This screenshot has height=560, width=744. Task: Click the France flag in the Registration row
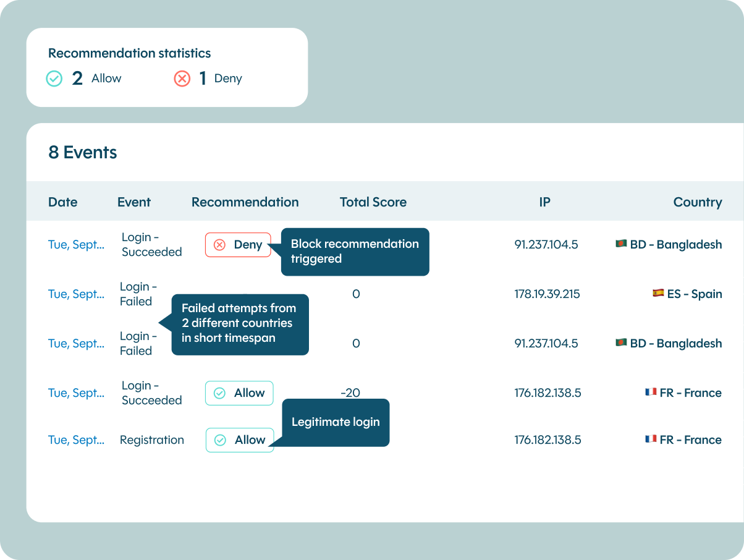(x=651, y=439)
